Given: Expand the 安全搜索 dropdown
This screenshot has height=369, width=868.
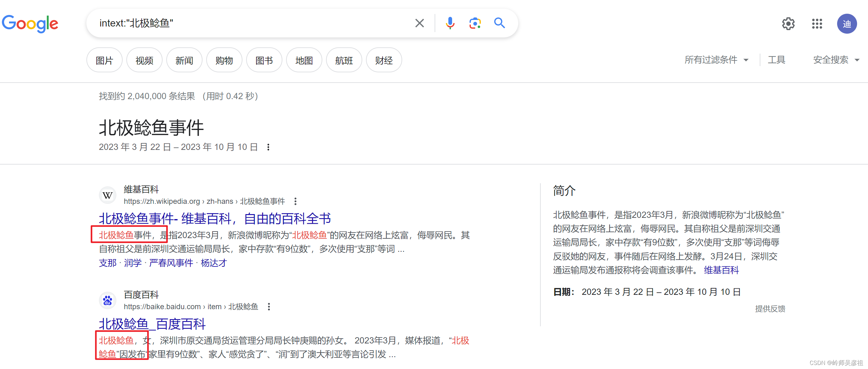Looking at the screenshot, I should pos(836,60).
